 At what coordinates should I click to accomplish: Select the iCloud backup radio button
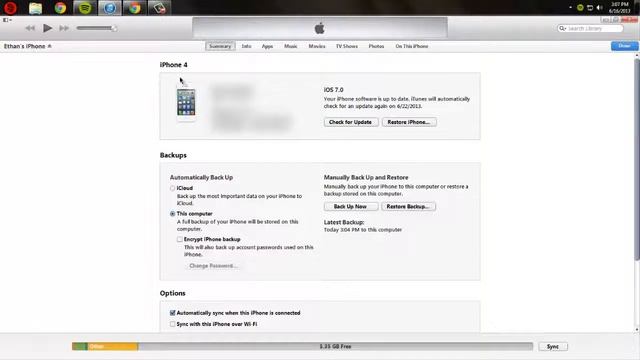coord(173,188)
